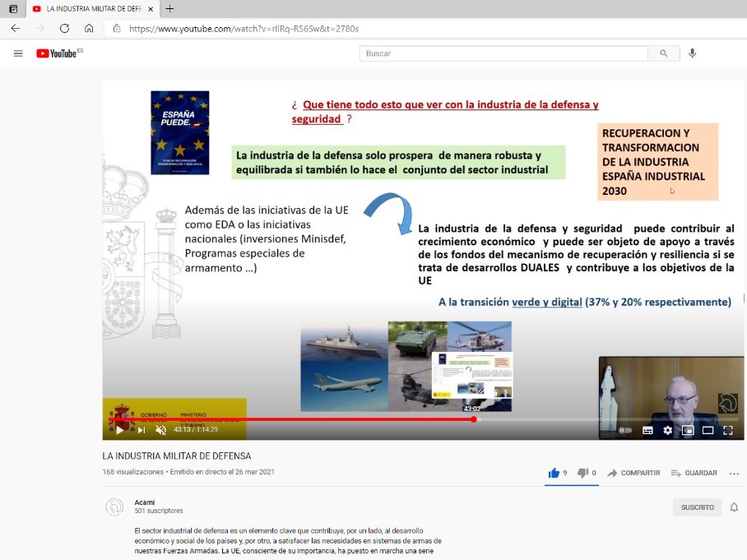Go back to previous page
The height and width of the screenshot is (560, 747).
tap(16, 29)
